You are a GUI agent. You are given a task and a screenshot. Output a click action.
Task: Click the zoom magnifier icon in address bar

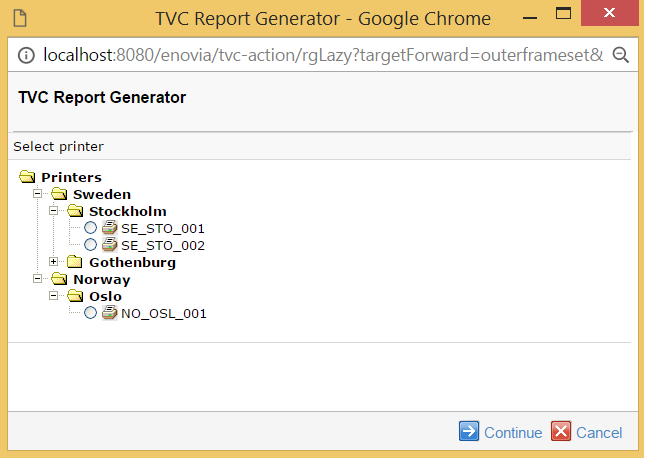point(620,54)
